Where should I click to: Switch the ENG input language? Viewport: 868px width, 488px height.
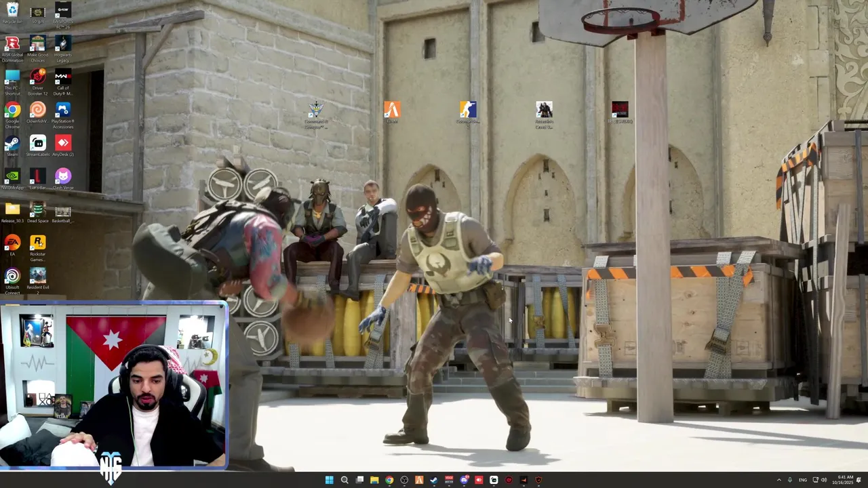802,480
